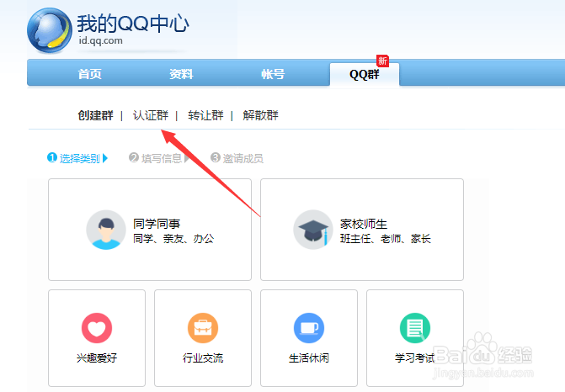Open the 创建群 sub-menu link

coord(95,115)
